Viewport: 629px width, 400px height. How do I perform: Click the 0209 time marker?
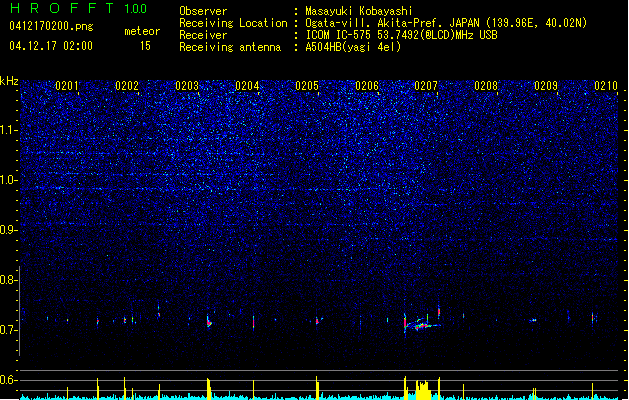[546, 86]
